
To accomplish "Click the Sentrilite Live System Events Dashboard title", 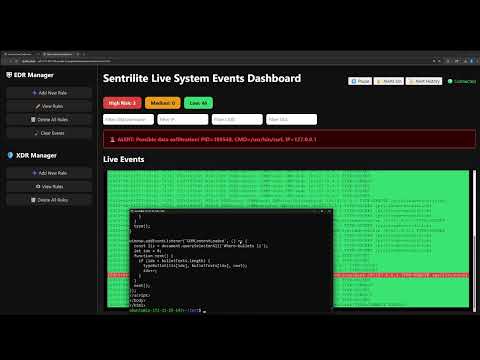I will [202, 78].
